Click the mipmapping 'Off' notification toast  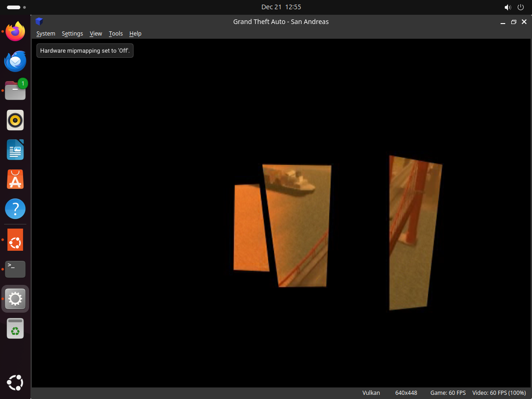85,50
